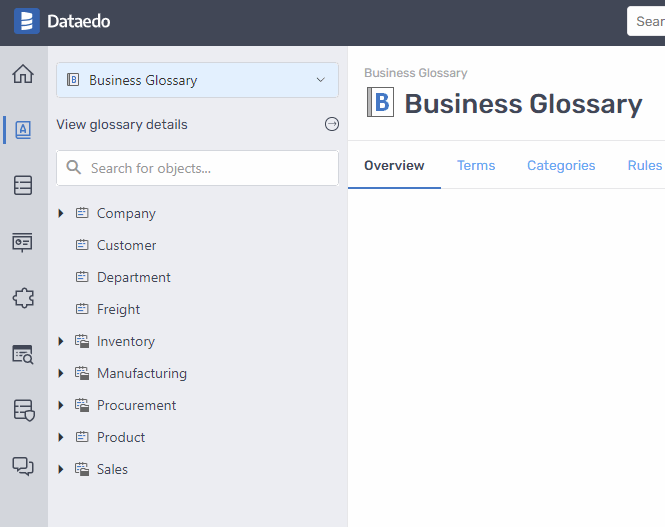665x527 pixels.
Task: Open the data search sidebar icon
Action: coord(22,353)
